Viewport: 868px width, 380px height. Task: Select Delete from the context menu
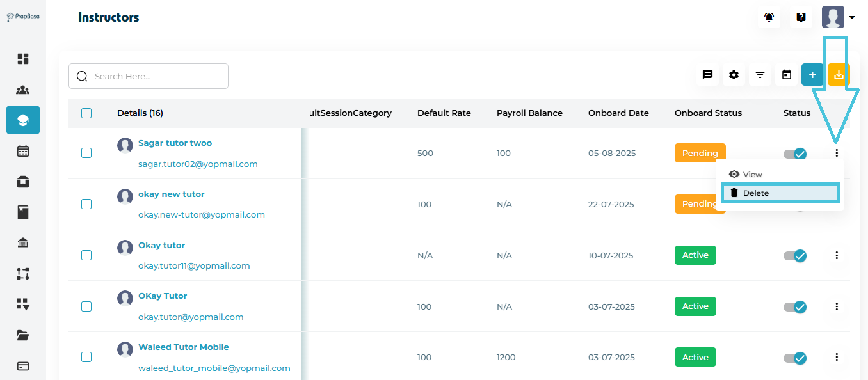(x=780, y=193)
